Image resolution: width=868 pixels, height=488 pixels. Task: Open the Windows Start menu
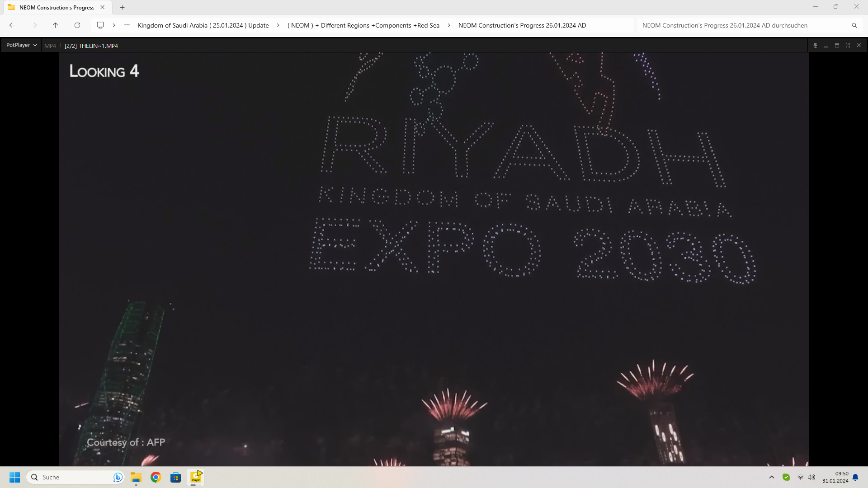pos(15,477)
